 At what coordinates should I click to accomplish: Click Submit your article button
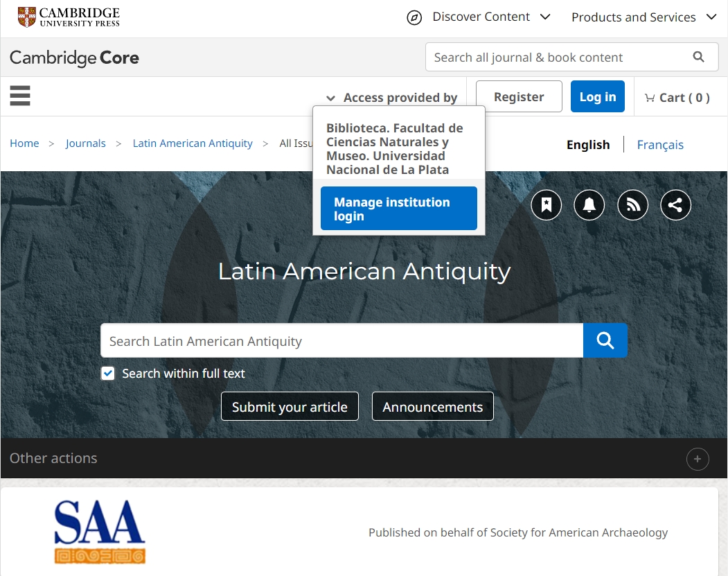[290, 406]
